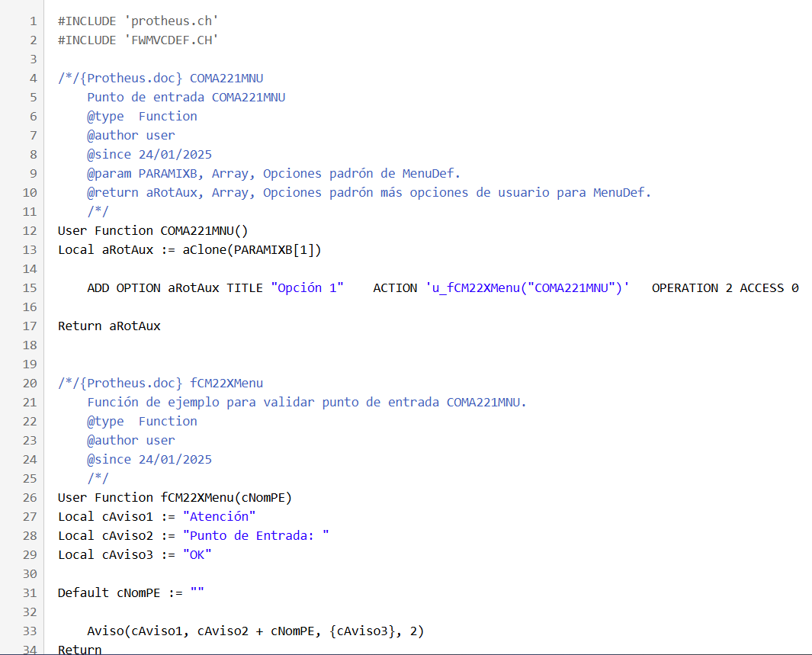Click '@since 24/01/2025' on line 8
This screenshot has width=812, height=655.
[x=149, y=154]
